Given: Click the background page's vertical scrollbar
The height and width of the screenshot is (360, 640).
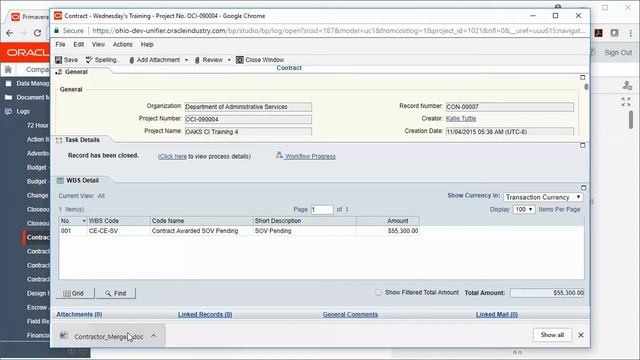Looking at the screenshot, I should (631, 120).
